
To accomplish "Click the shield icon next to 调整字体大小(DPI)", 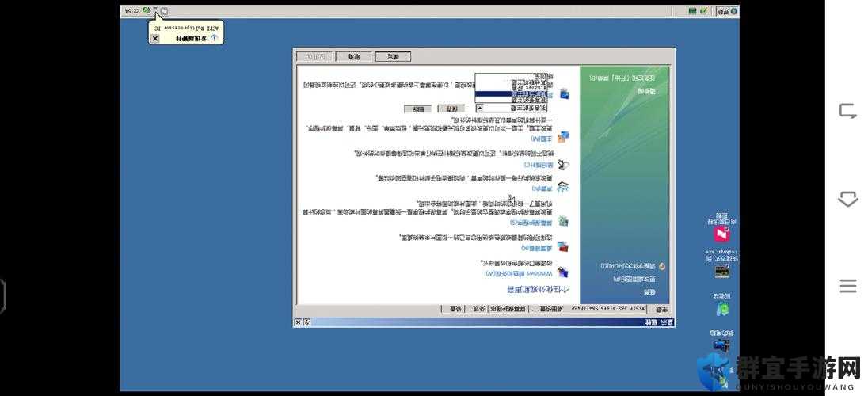I will pyautogui.click(x=661, y=266).
